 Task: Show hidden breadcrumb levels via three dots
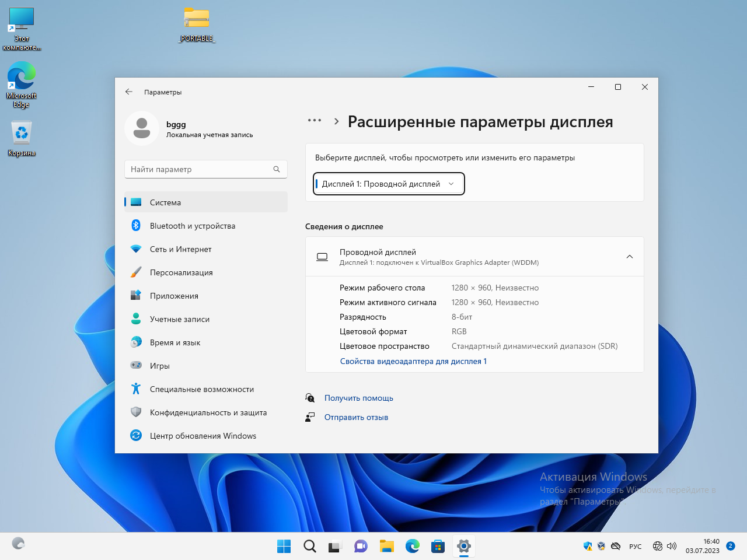(x=315, y=121)
